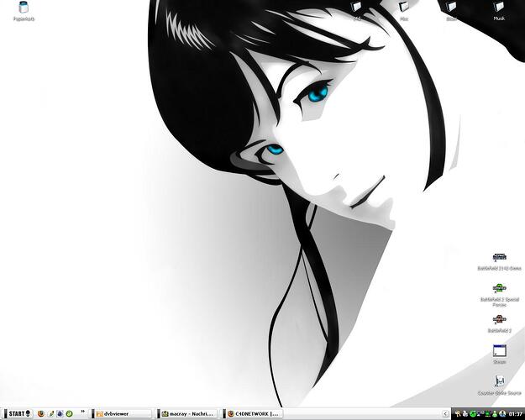Screen dimensions: 525x420
Task: Click the pen quick launch icon
Action: coord(51,414)
